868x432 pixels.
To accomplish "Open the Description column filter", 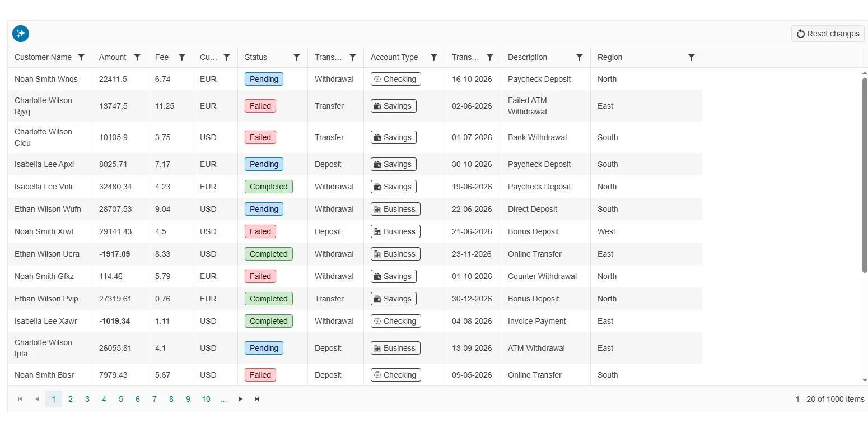I will [580, 57].
